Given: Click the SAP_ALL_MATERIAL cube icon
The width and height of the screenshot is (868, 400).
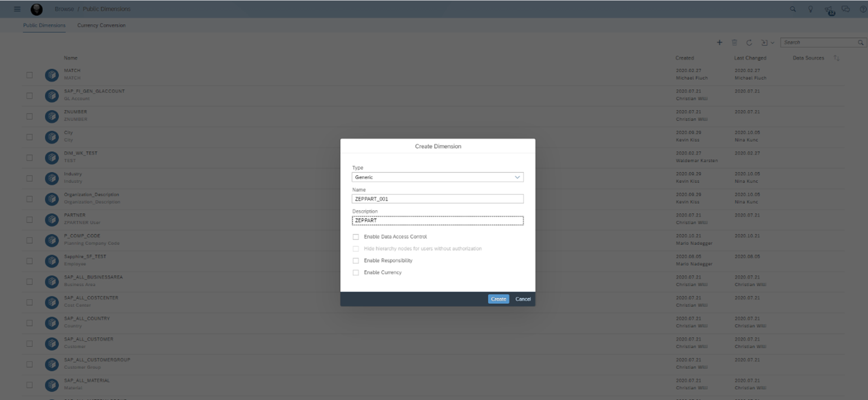Looking at the screenshot, I should click(x=52, y=385).
